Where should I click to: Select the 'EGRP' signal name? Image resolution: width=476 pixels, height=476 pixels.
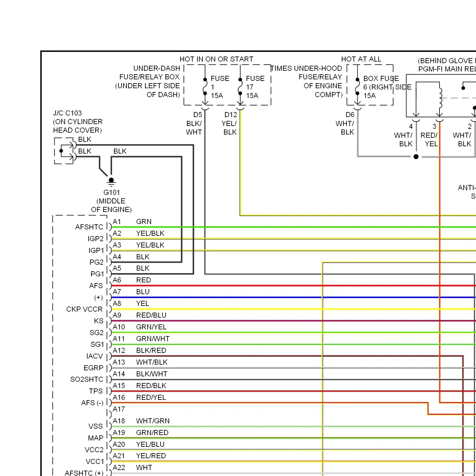pyautogui.click(x=93, y=368)
